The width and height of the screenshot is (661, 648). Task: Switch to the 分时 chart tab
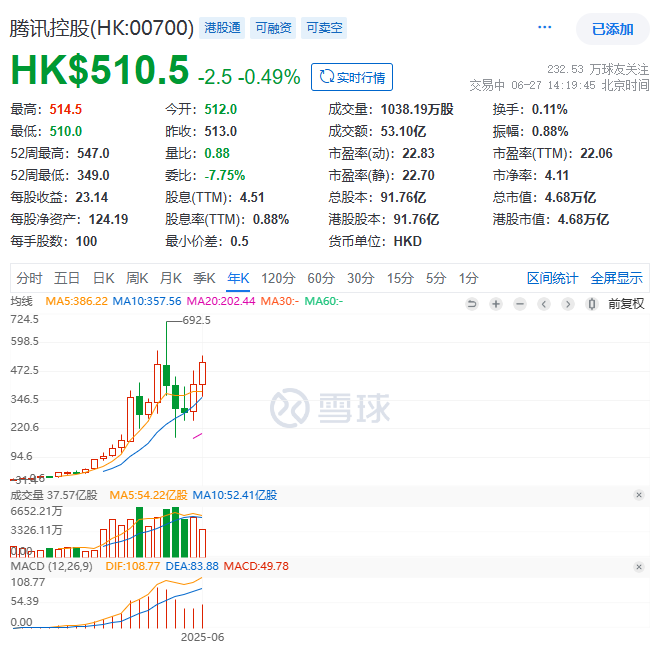click(30, 278)
